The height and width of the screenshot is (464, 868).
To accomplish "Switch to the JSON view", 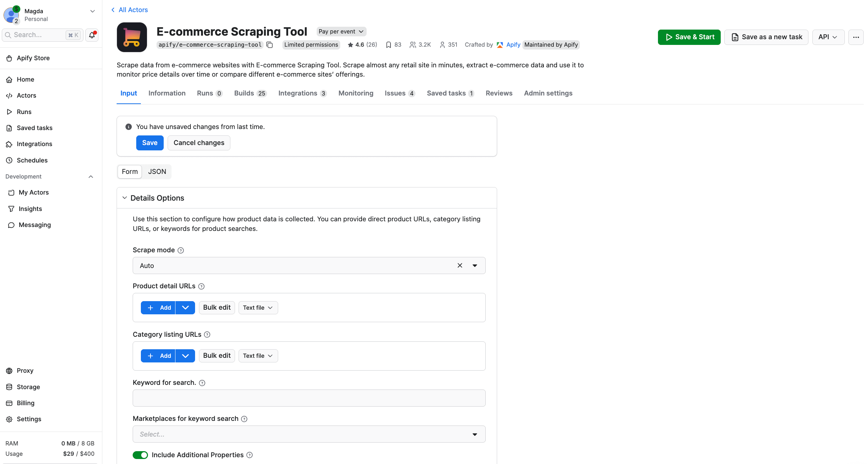I will point(157,171).
